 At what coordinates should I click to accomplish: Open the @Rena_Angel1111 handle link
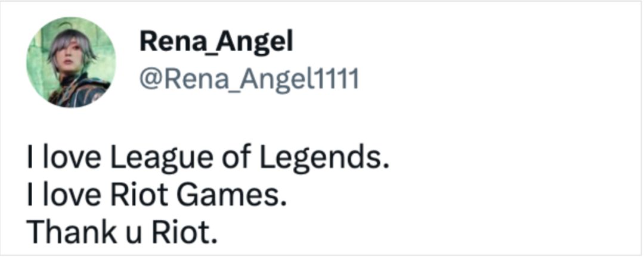click(x=249, y=78)
